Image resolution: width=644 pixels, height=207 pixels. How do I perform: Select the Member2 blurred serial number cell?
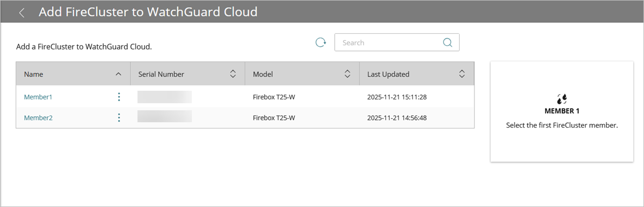click(165, 116)
